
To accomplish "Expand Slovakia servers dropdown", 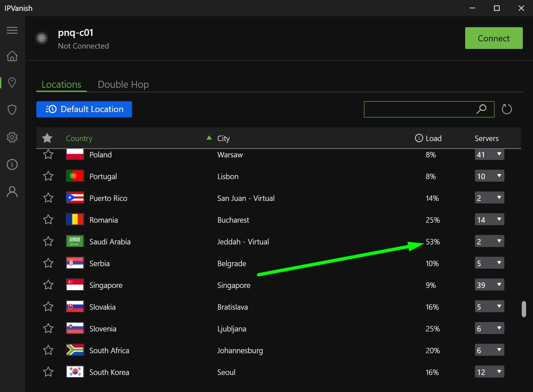I will tap(489, 307).
